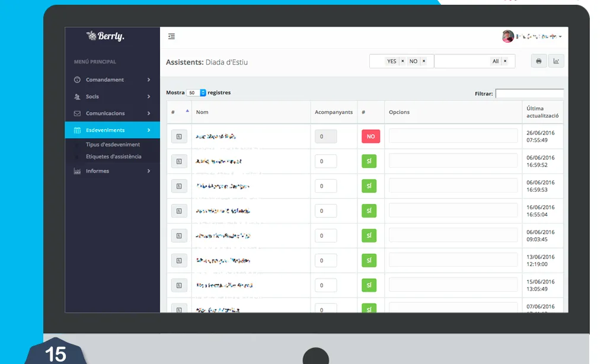Image resolution: width=607 pixels, height=364 pixels.
Task: Click Opcions field in 16:59:52 row
Action: click(453, 161)
